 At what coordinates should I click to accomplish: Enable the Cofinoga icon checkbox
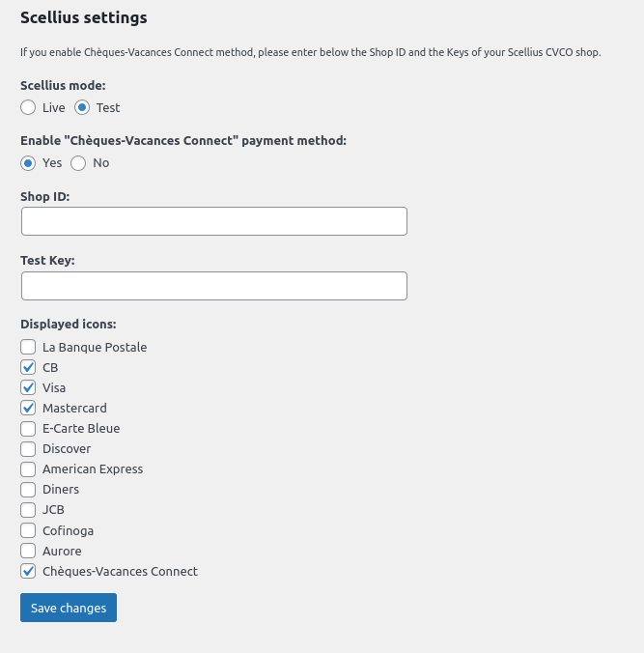click(x=28, y=530)
